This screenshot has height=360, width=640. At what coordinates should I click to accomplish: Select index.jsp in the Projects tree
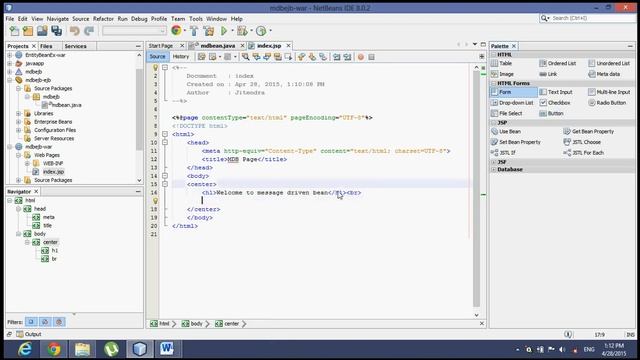click(53, 172)
